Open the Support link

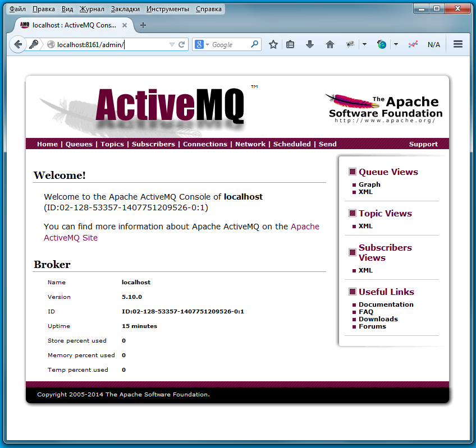click(423, 144)
